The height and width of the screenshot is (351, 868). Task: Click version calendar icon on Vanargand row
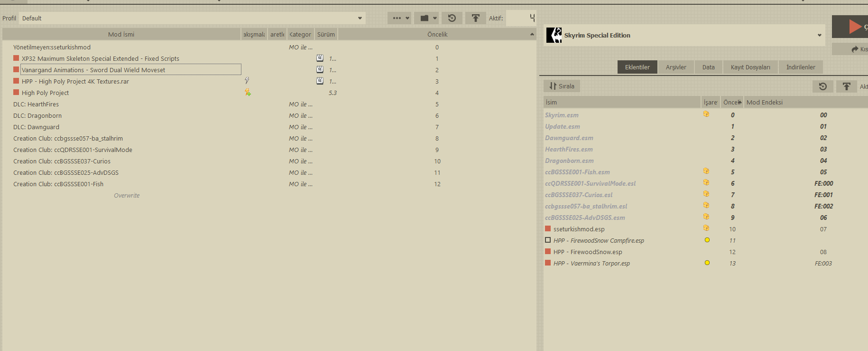point(320,69)
